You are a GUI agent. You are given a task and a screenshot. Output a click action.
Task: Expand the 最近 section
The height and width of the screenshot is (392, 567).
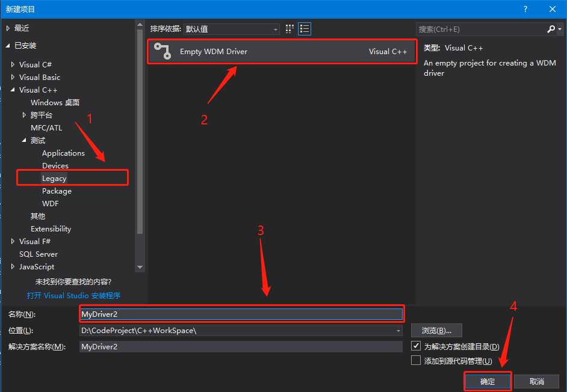pos(8,28)
